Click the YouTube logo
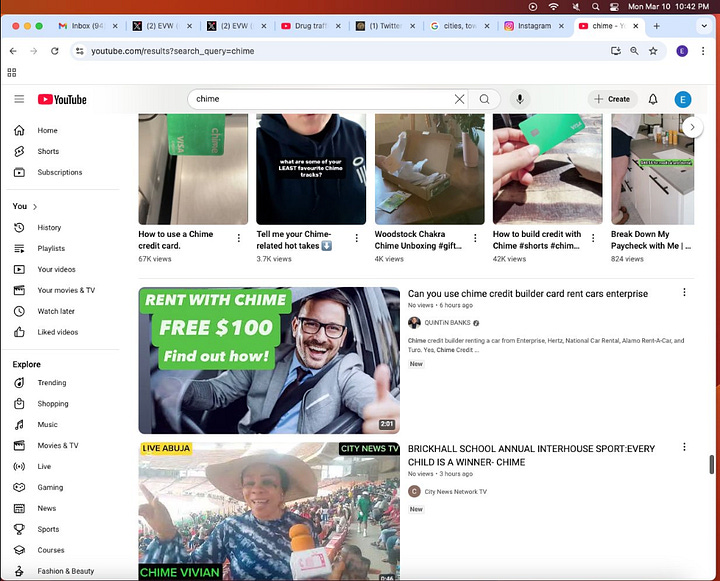The image size is (720, 581). click(62, 99)
